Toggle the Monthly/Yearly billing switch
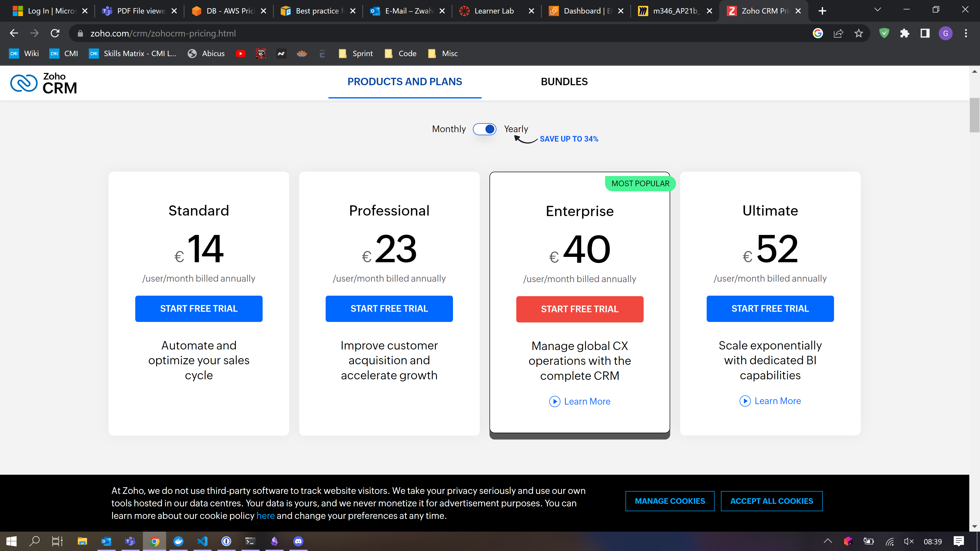Image resolution: width=980 pixels, height=551 pixels. click(x=484, y=129)
